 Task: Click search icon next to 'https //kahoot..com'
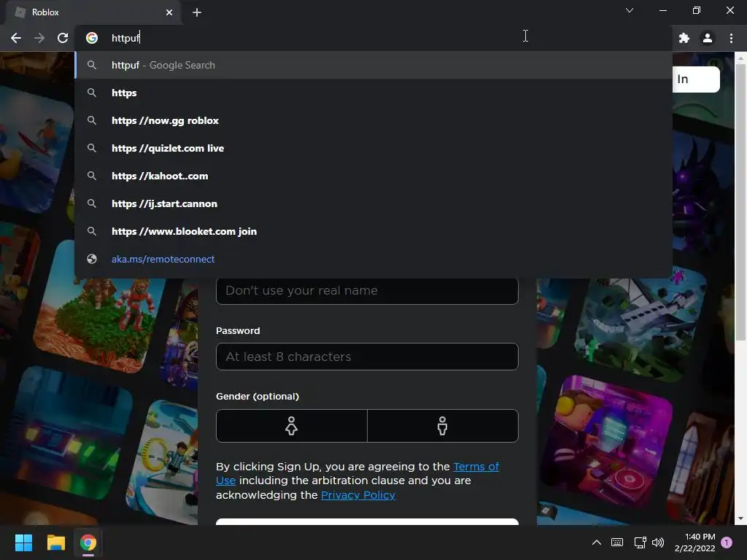tap(92, 176)
